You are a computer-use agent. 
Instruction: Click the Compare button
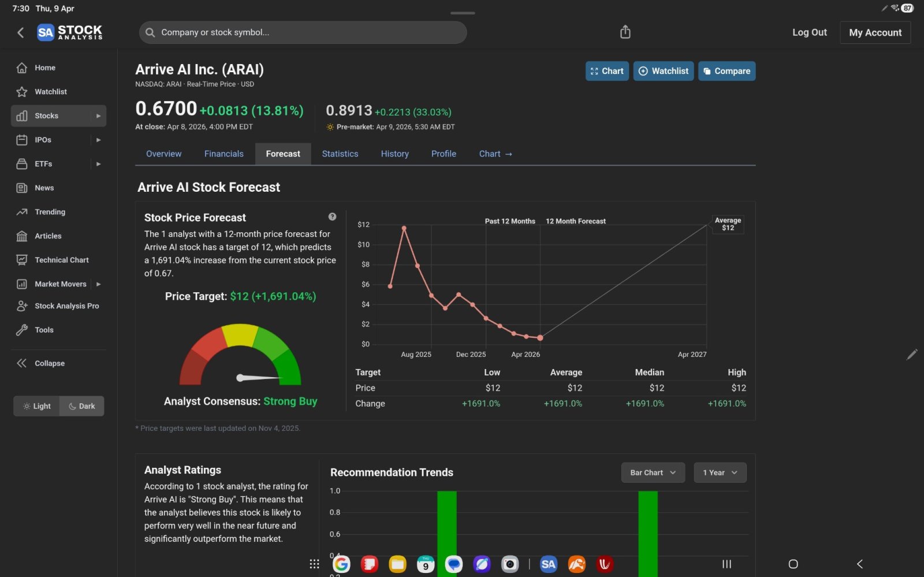pos(726,71)
